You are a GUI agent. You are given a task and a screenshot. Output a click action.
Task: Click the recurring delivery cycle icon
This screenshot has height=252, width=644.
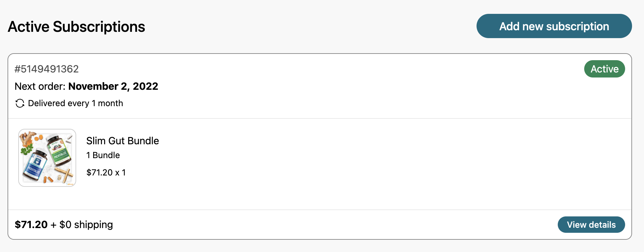(x=20, y=103)
